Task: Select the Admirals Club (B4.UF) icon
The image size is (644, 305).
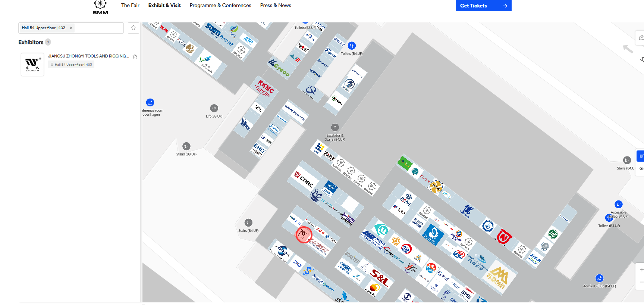Action: pyautogui.click(x=599, y=278)
